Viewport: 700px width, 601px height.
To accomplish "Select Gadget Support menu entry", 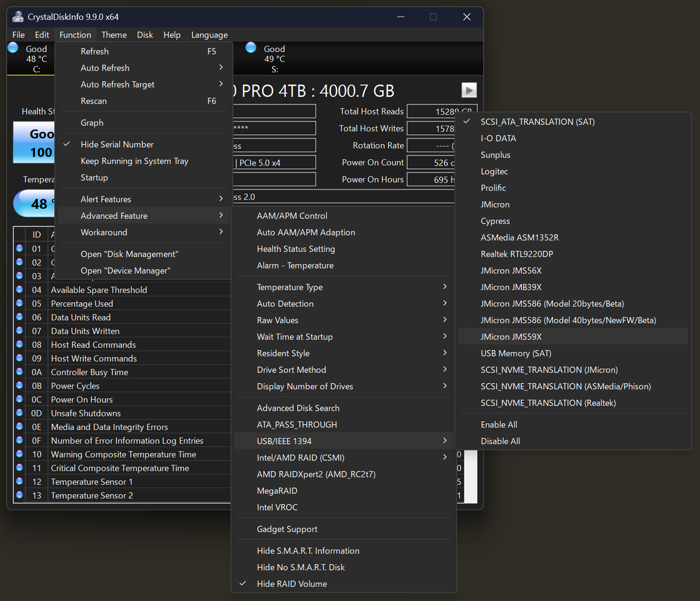I will tap(344, 529).
